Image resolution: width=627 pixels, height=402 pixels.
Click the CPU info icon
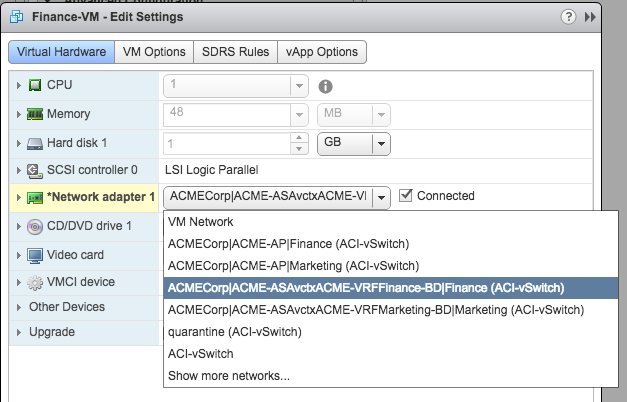click(x=325, y=86)
